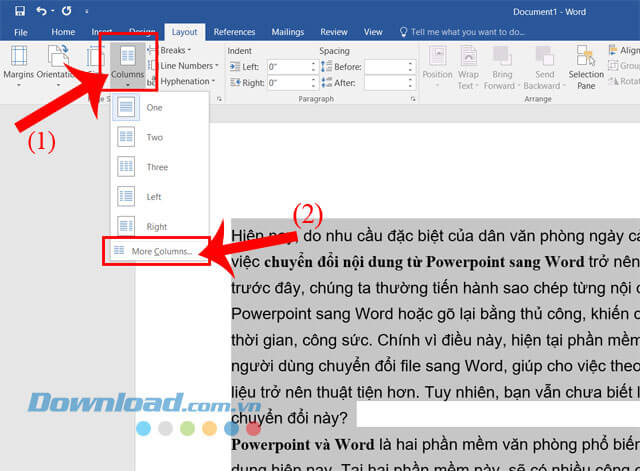Screen dimensions: 640x471
Task: Switch to the Mailings tab
Action: point(288,32)
